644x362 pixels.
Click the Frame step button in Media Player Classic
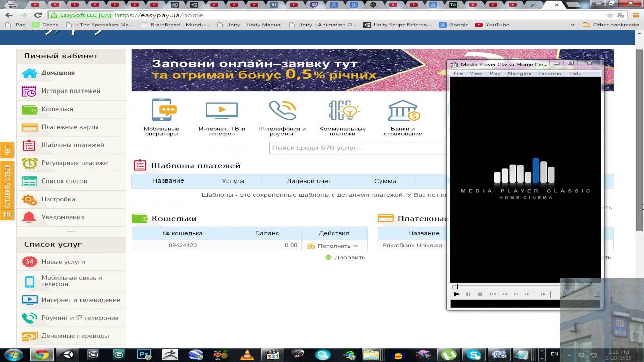tap(543, 294)
